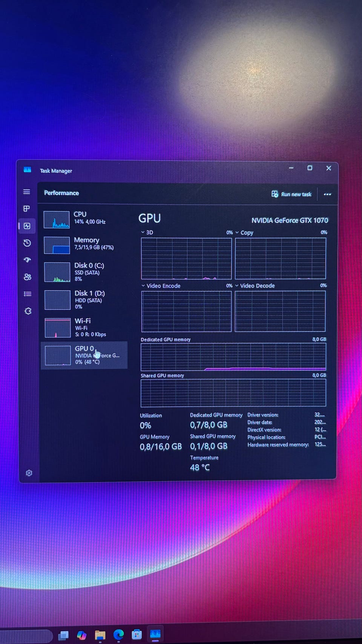Open the Processes page icon

click(x=27, y=209)
